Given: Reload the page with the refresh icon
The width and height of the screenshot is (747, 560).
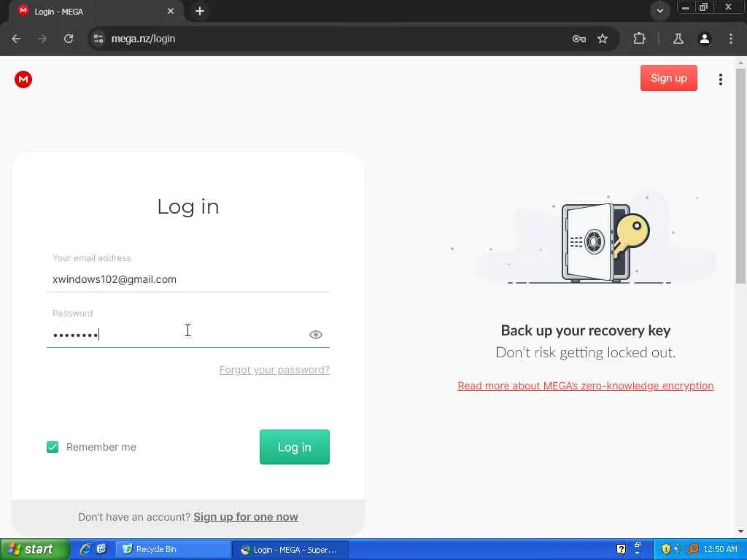Looking at the screenshot, I should 69,39.
